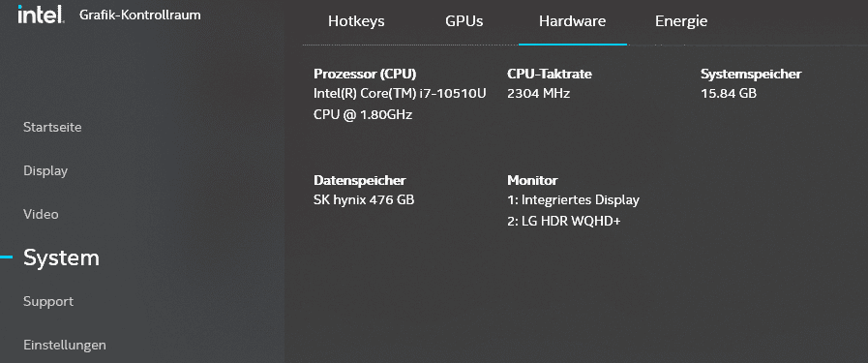The image size is (868, 363).
Task: Click the Datenspeicher heading
Action: [x=359, y=180]
